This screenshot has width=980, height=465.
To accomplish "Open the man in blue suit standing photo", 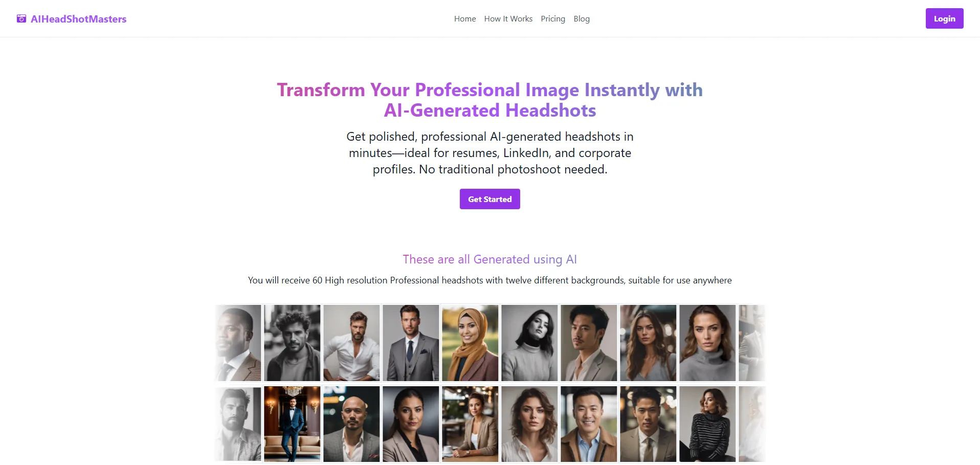I will click(x=292, y=424).
